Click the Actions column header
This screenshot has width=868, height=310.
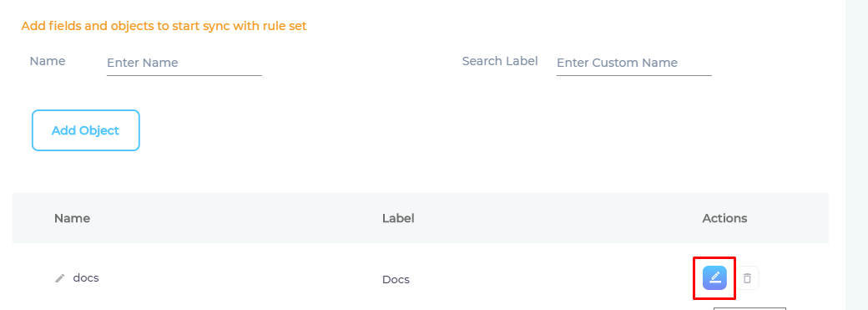(x=724, y=218)
